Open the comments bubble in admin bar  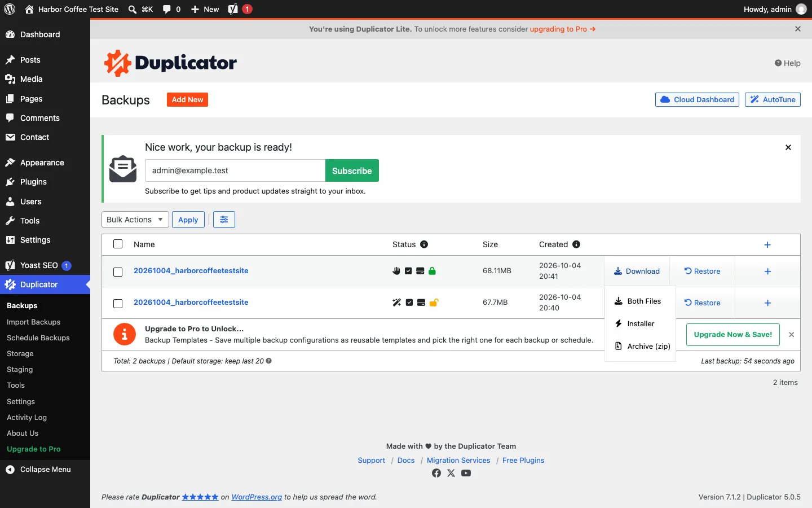(167, 9)
